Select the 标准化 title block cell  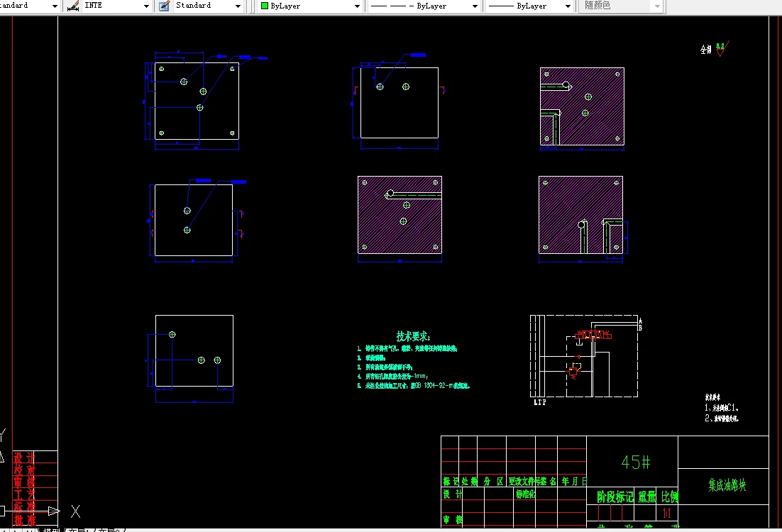[x=526, y=494]
